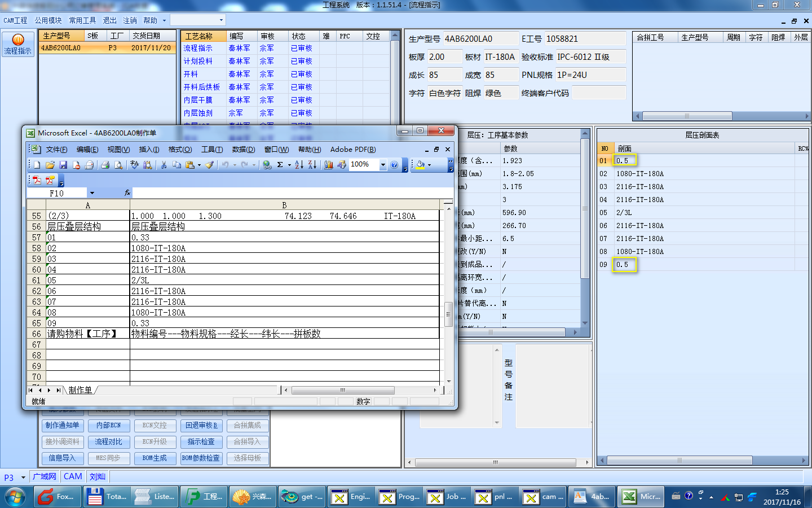Click the 流程指示 icon in the left sidebar
812x508 pixels.
(x=18, y=44)
